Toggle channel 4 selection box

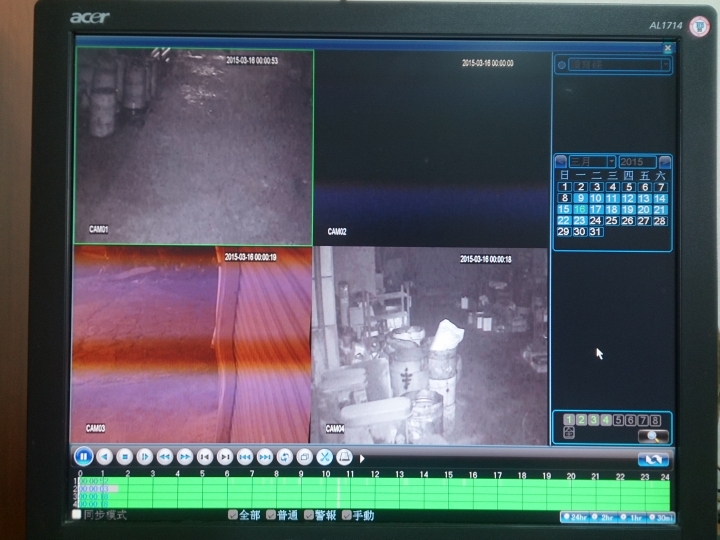pyautogui.click(x=606, y=420)
